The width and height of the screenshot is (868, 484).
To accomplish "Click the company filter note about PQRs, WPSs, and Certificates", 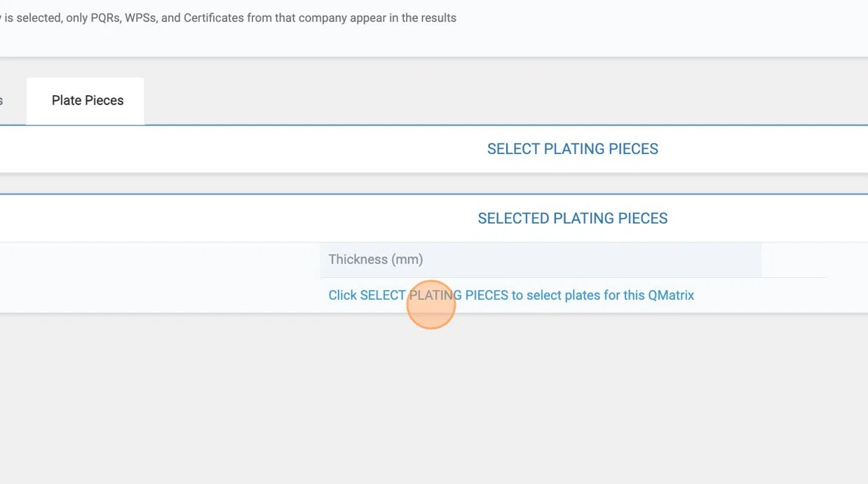I will (x=229, y=18).
